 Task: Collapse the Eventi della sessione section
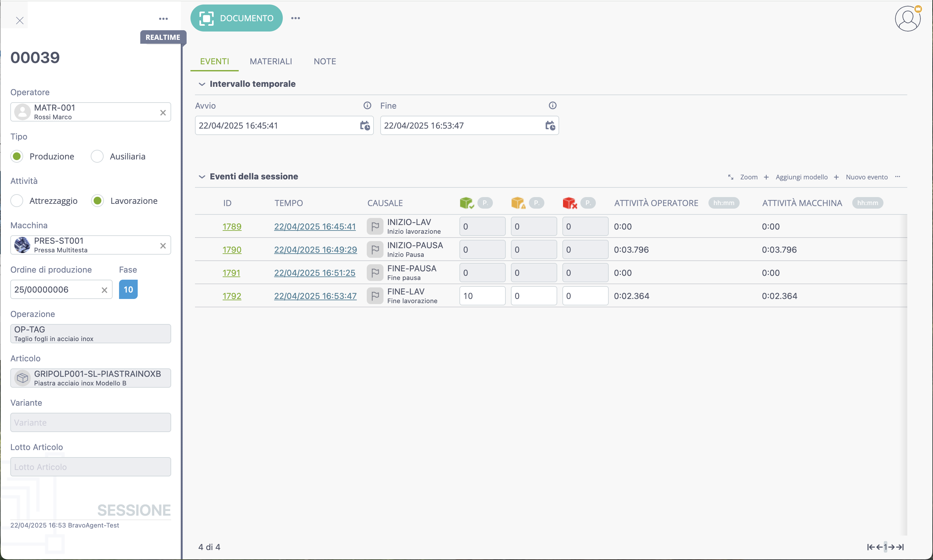[x=202, y=176]
